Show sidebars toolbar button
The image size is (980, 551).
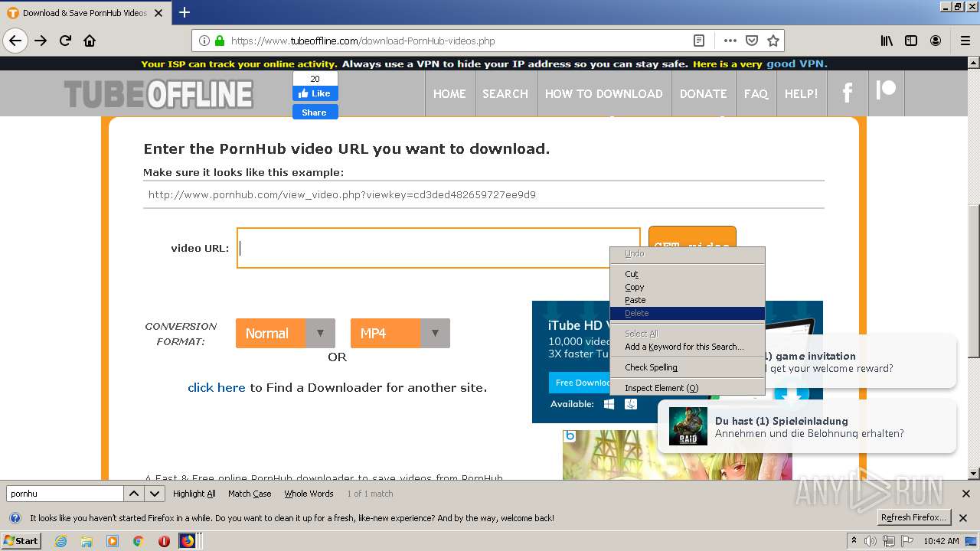[x=911, y=41]
